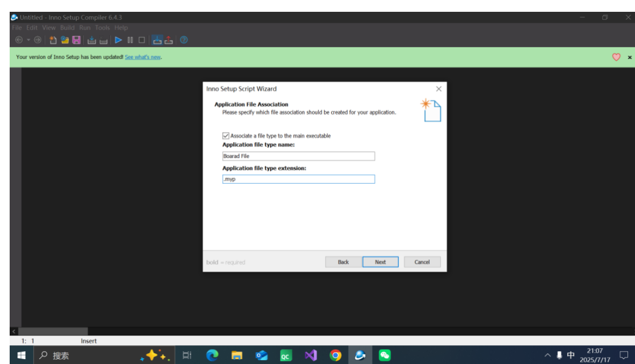Uncheck Associate a file type checkbox
635x364 pixels.
point(226,136)
